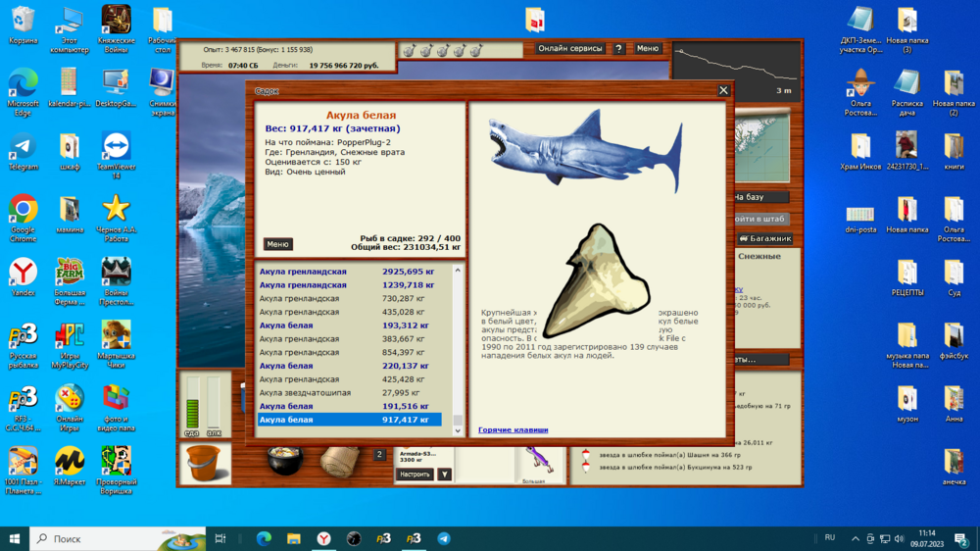Open Русская рыбалка desktop shortcut
Image resolution: width=980 pixels, height=551 pixels.
[x=23, y=343]
